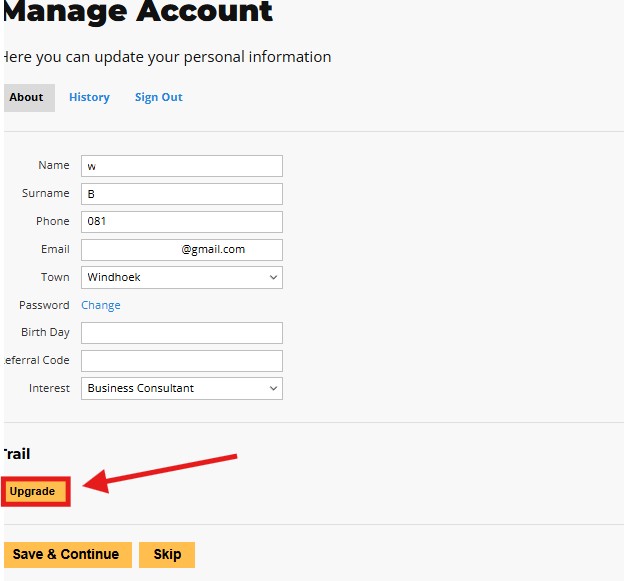Click the Manage Account heading
Screen dimensions: 624x581
pos(138,13)
